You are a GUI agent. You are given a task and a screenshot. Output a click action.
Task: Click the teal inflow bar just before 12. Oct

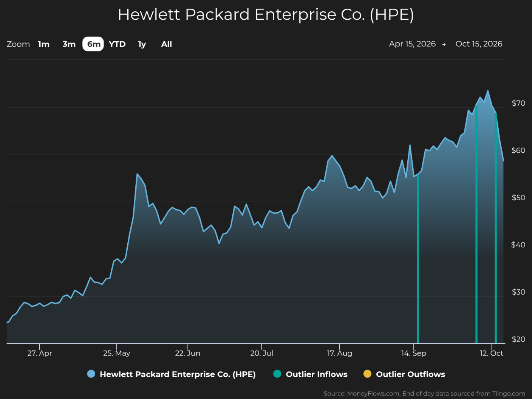476,224
